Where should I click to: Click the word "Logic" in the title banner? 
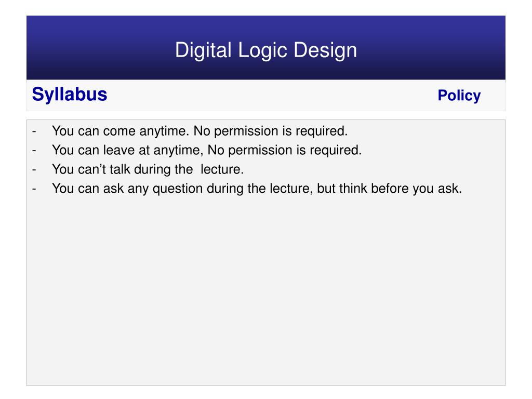[x=262, y=50]
